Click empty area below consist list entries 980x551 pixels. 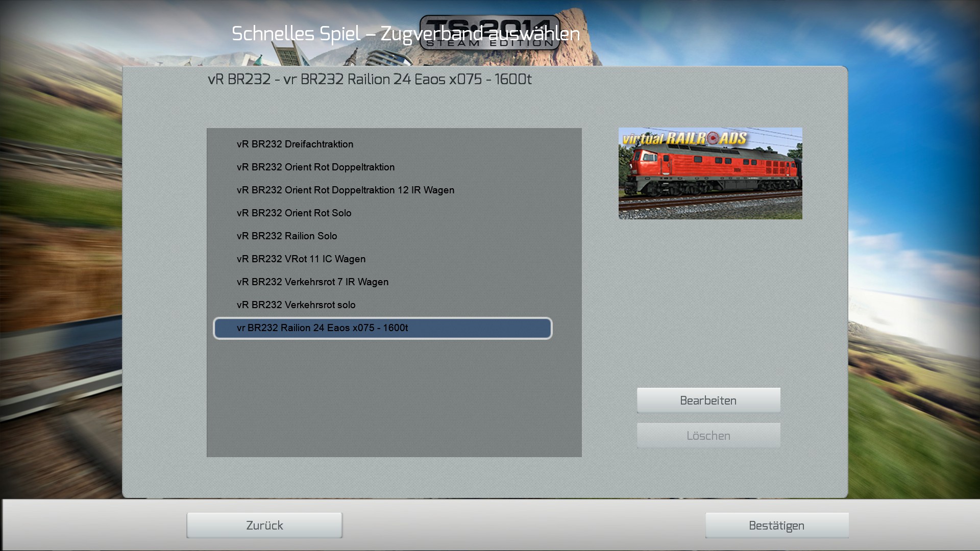pos(393,398)
